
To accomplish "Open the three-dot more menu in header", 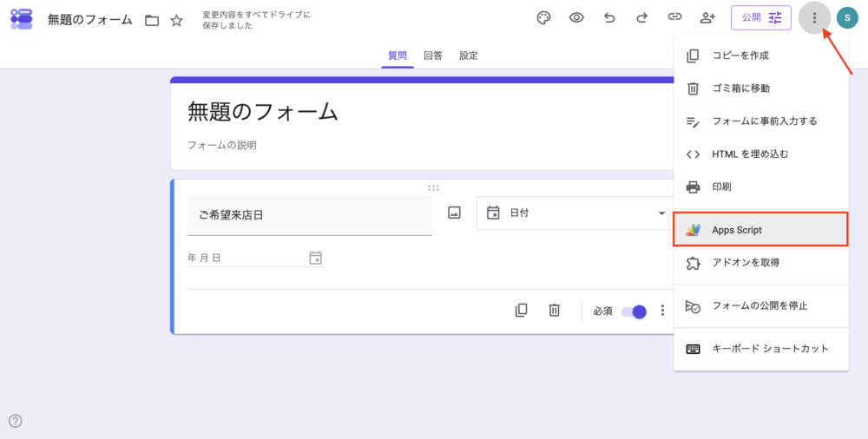I will pyautogui.click(x=814, y=18).
